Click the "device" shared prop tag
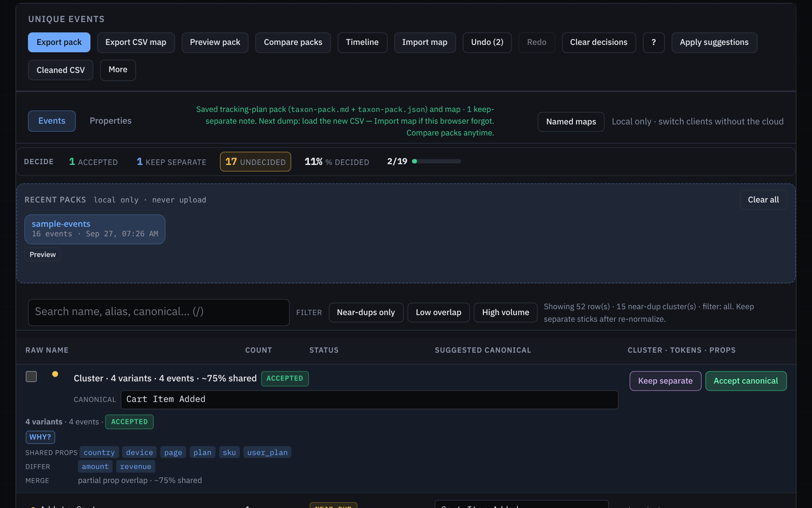Screen dimensions: 812x508 click(140, 453)
